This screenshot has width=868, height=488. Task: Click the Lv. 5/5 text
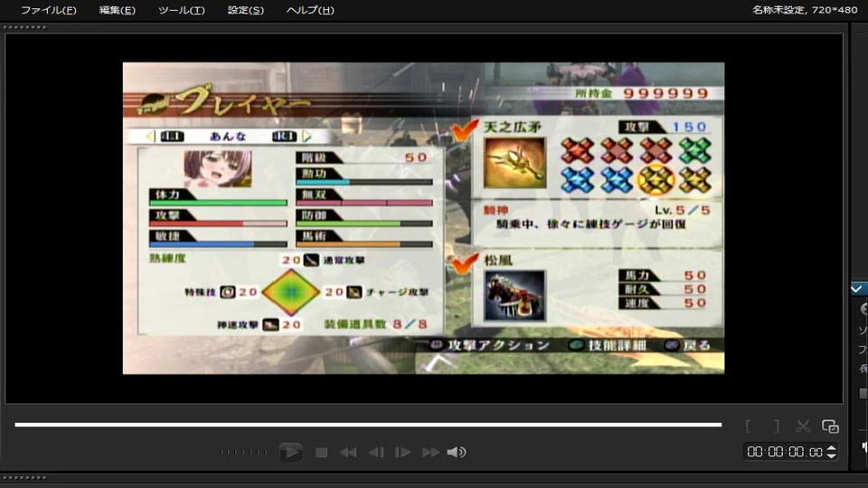click(682, 211)
